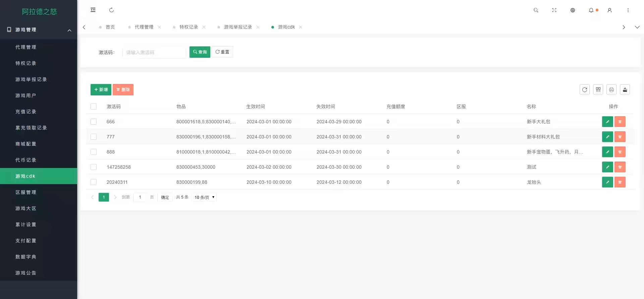Open 区服管理 in the sidebar
The height and width of the screenshot is (299, 644).
(39, 192)
